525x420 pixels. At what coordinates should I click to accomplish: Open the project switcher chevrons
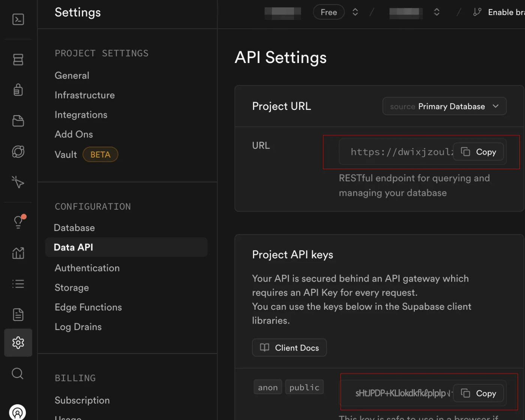[436, 12]
